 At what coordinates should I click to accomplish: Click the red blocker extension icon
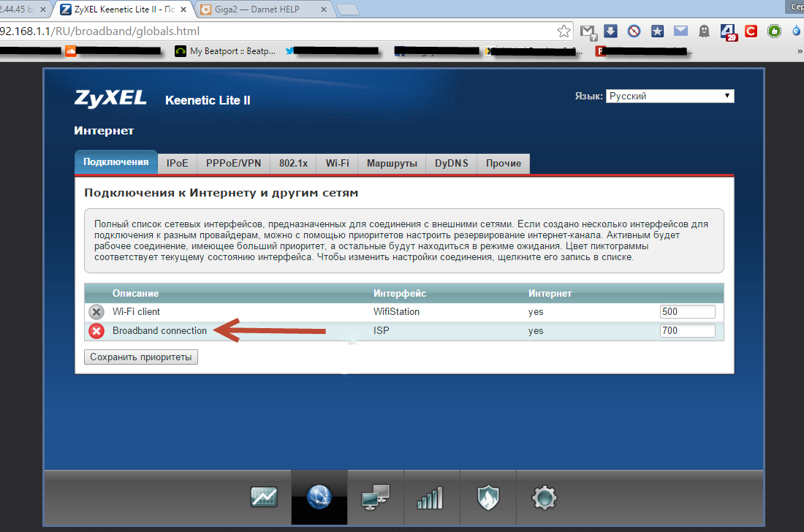click(634, 31)
